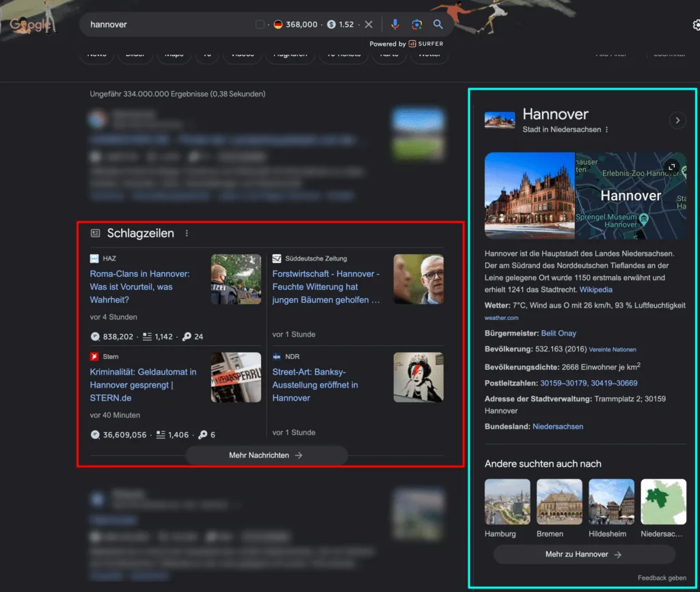
Task: Select Bremen related search thumbnail
Action: (559, 502)
